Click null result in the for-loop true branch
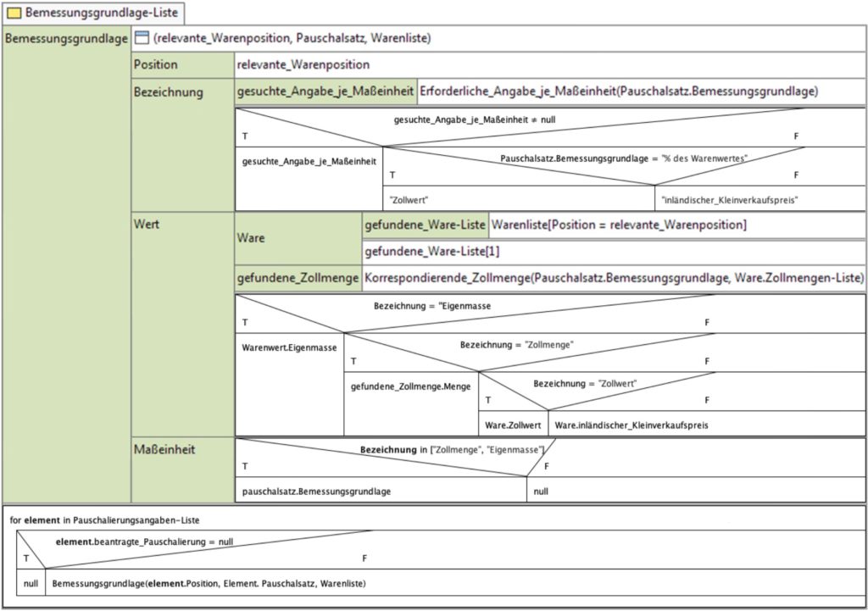Screen dimensions: 868x611 (x=31, y=583)
